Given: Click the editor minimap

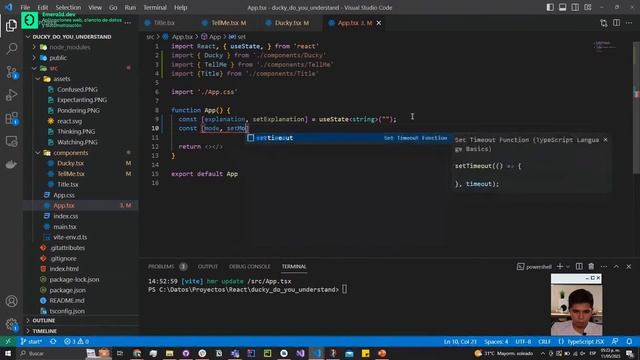Looking at the screenshot, I should coord(604,46).
